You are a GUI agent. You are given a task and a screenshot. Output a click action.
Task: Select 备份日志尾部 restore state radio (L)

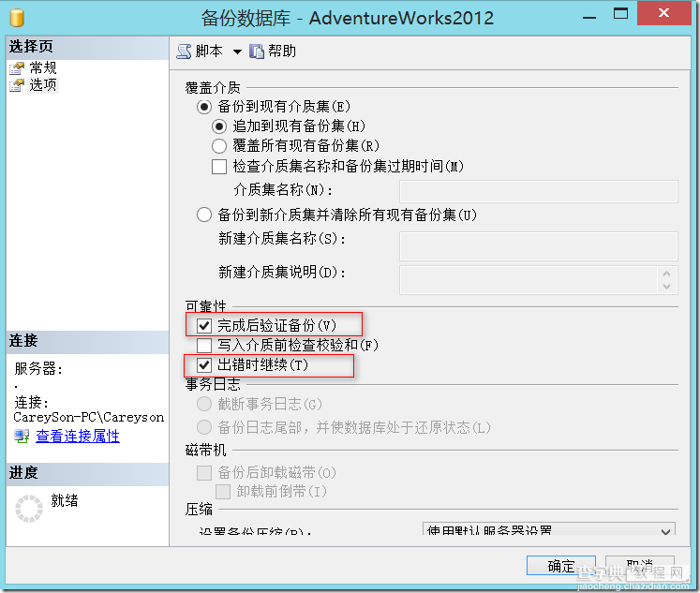pyautogui.click(x=204, y=427)
